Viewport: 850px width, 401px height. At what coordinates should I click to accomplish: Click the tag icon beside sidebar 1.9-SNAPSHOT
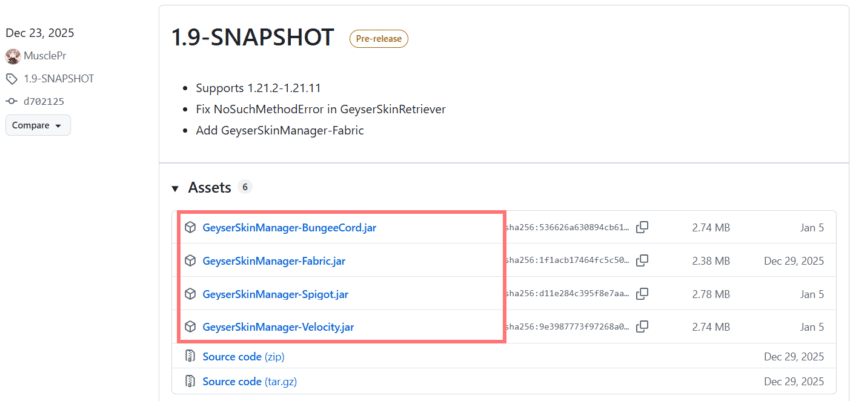tap(12, 78)
